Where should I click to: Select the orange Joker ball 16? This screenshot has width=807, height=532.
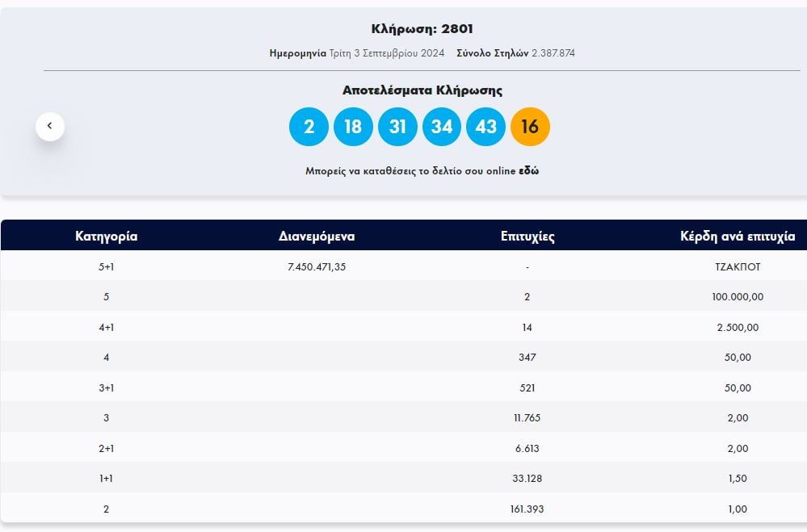click(x=530, y=127)
